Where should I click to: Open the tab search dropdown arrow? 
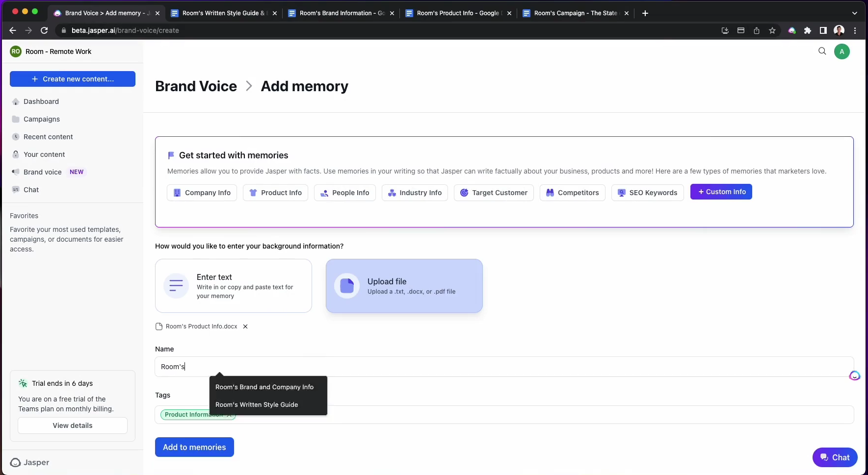click(855, 13)
